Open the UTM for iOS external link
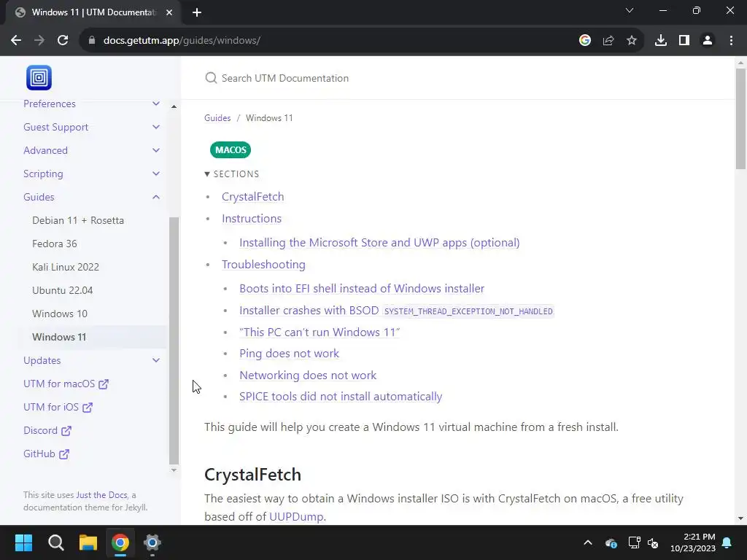 point(58,407)
